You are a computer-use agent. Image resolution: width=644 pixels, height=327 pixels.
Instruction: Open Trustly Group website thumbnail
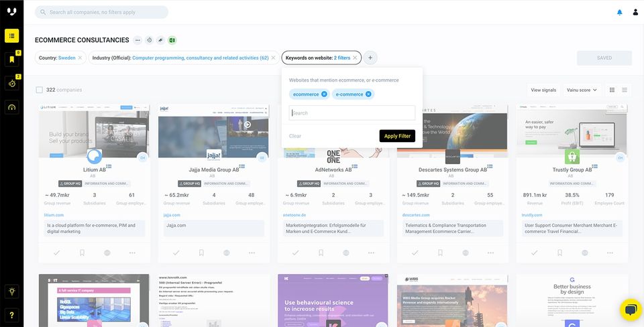click(x=572, y=131)
